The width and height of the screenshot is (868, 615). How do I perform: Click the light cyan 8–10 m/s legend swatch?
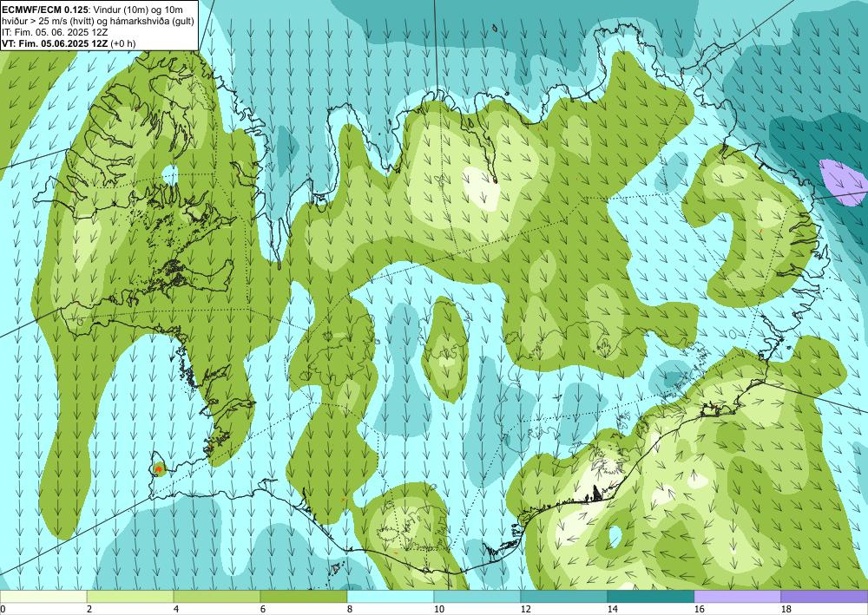pyautogui.click(x=391, y=596)
